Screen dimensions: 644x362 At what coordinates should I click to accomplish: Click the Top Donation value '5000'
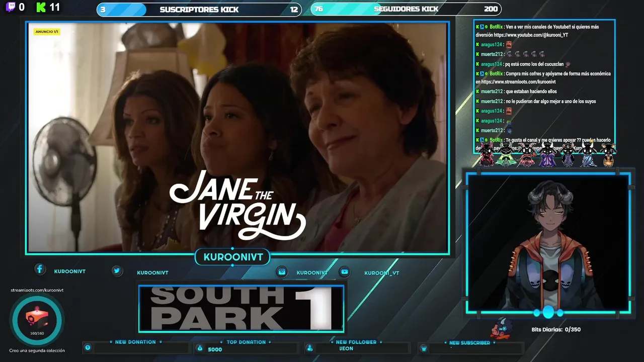[215, 349]
